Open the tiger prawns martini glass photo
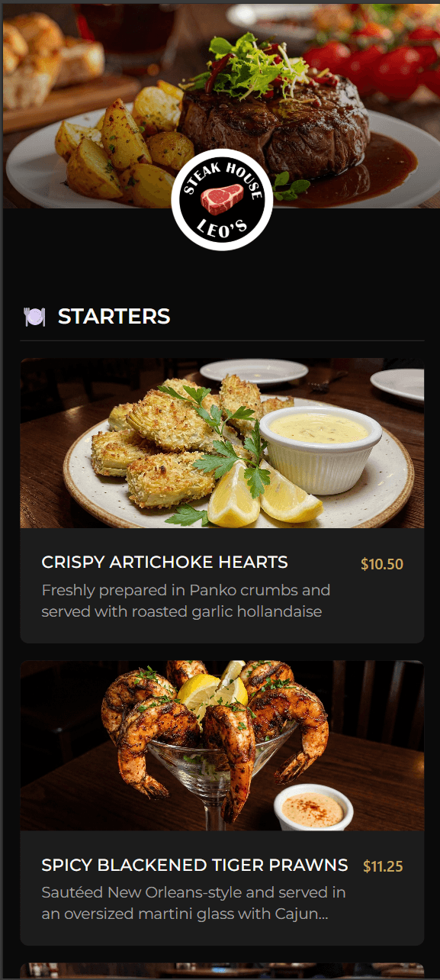This screenshot has height=980, width=440. tap(222, 746)
